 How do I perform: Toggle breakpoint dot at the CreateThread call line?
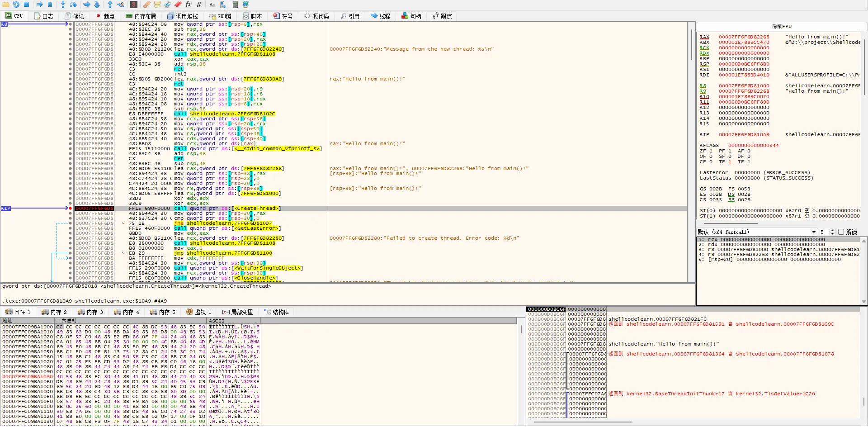click(70, 209)
